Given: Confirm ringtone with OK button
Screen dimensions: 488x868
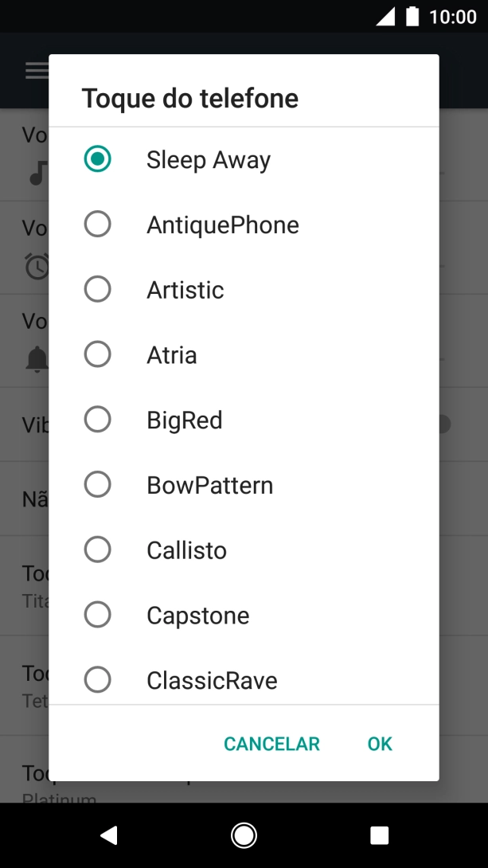Looking at the screenshot, I should 380,744.
